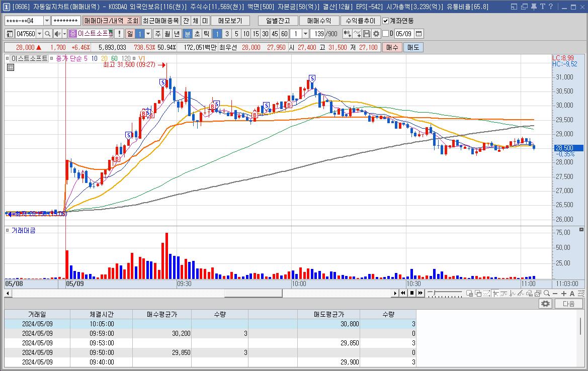Click the T font icon in title bar
588x371 pixels.
542,7
